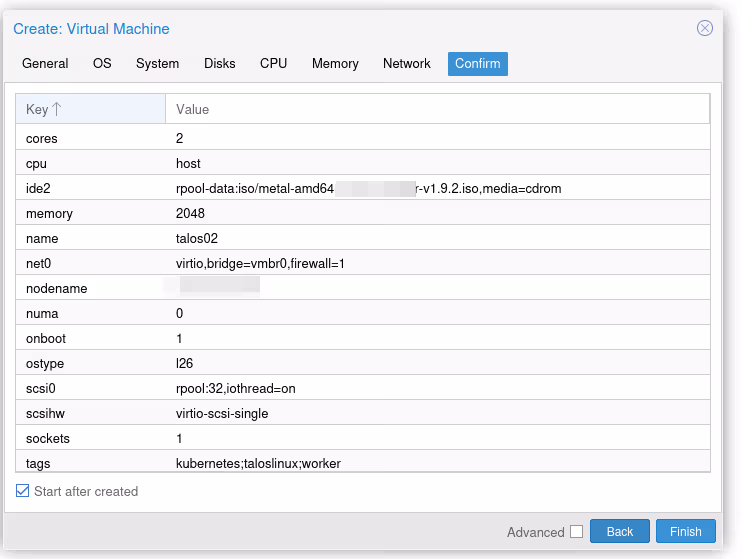The width and height of the screenshot is (742, 559).
Task: Click the tags row with kubernetes
Action: (x=362, y=463)
